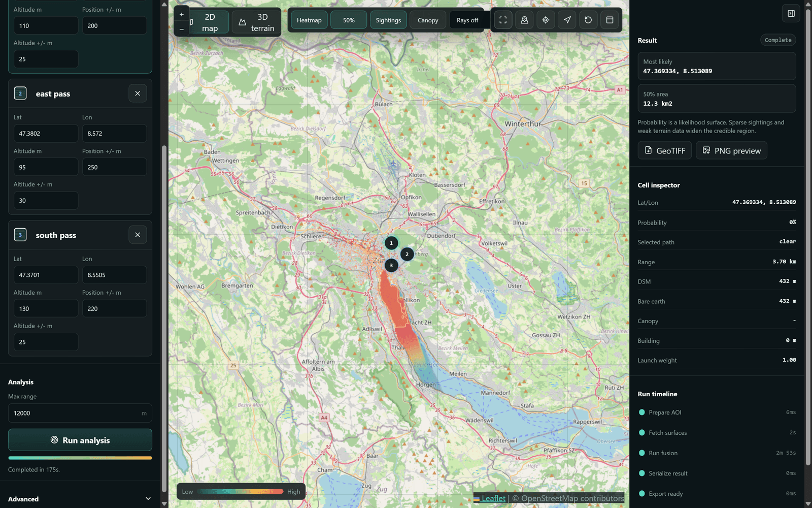Viewport: 812px width, 508px height.
Task: Download the GeoTIFF result
Action: point(664,150)
